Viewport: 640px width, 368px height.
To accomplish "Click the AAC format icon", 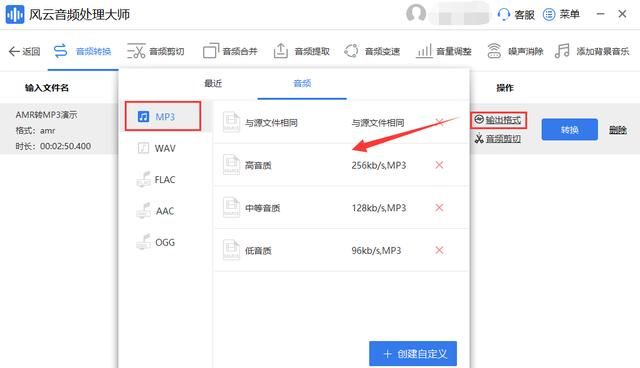I will coord(143,211).
